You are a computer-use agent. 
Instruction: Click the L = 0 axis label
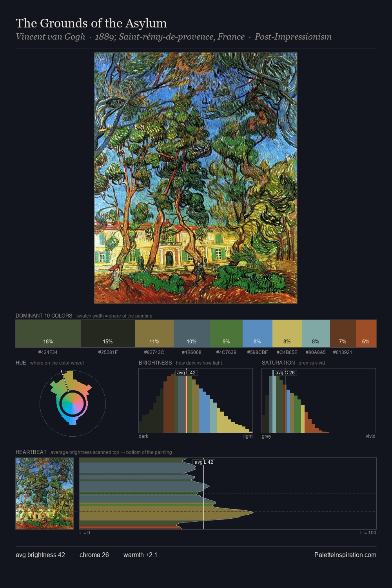(x=85, y=533)
